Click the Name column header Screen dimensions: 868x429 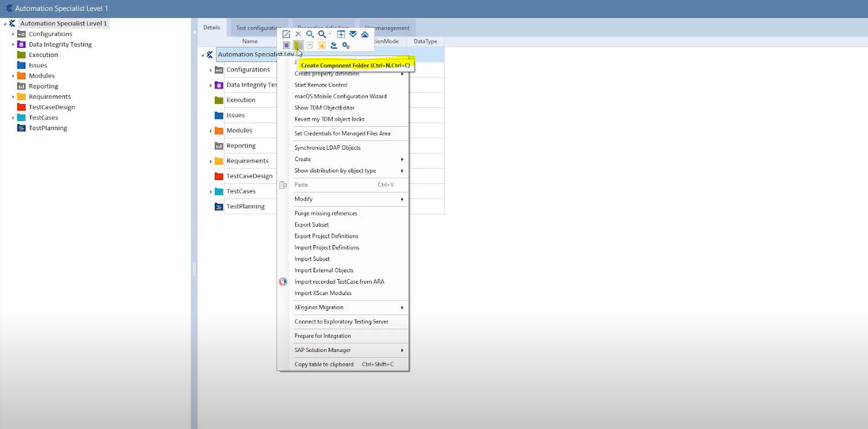(250, 41)
